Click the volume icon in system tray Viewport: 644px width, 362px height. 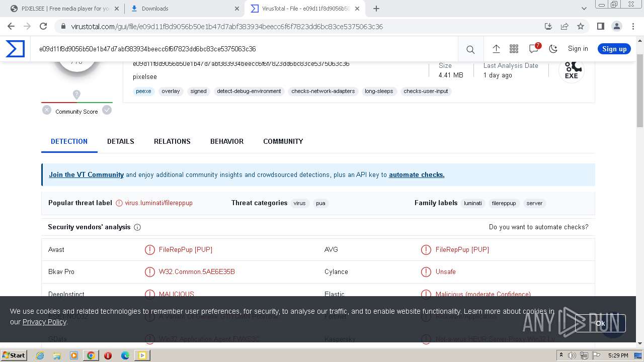[x=573, y=355]
